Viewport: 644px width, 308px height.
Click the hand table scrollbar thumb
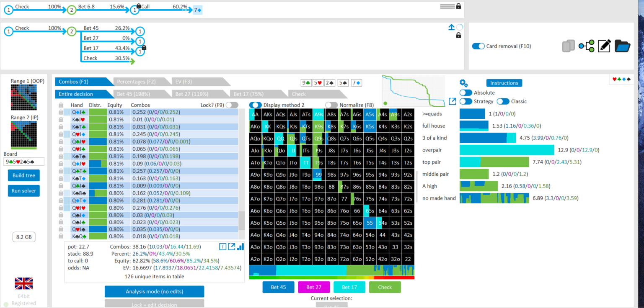pos(241,221)
